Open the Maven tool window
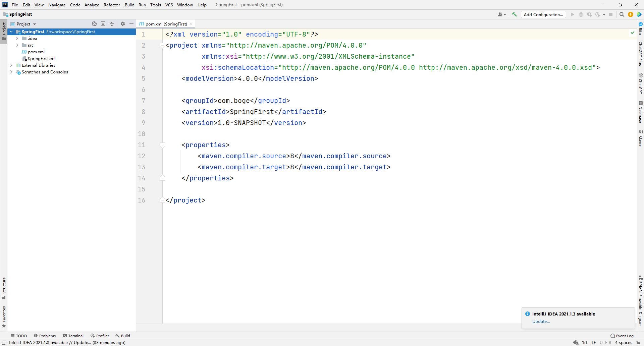This screenshot has height=346, width=644. click(640, 138)
